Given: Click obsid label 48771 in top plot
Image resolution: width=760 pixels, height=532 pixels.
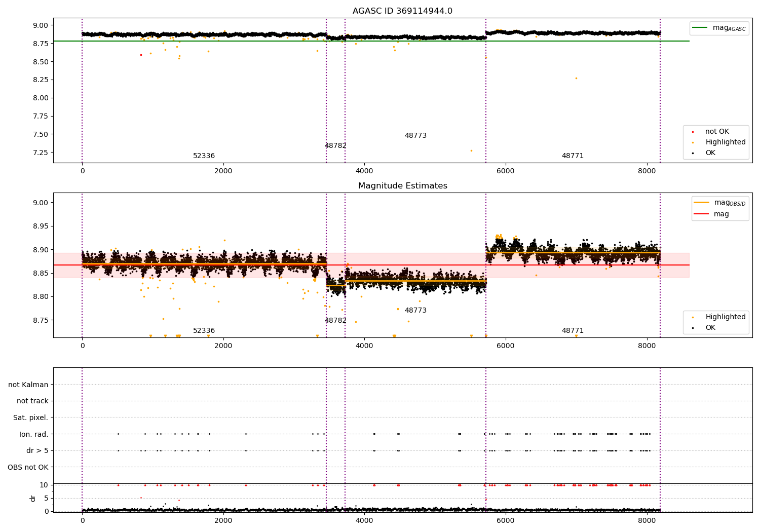Looking at the screenshot, I should click(573, 156).
